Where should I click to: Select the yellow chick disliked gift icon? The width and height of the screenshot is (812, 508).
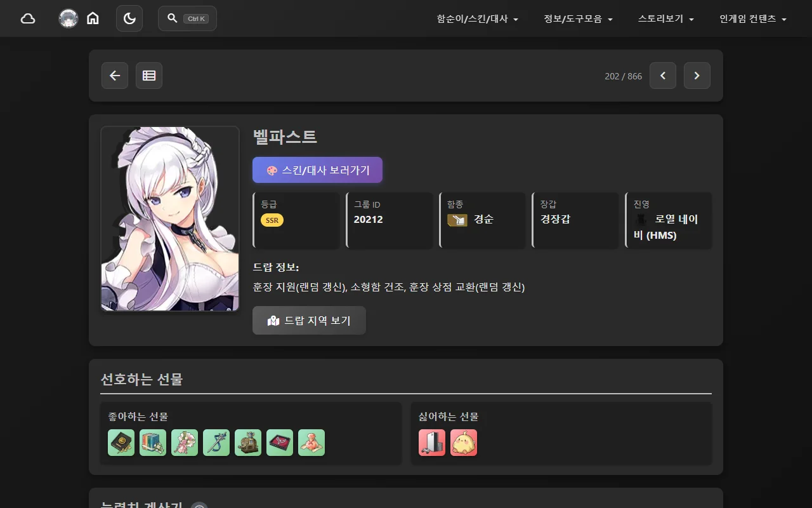pos(464,443)
